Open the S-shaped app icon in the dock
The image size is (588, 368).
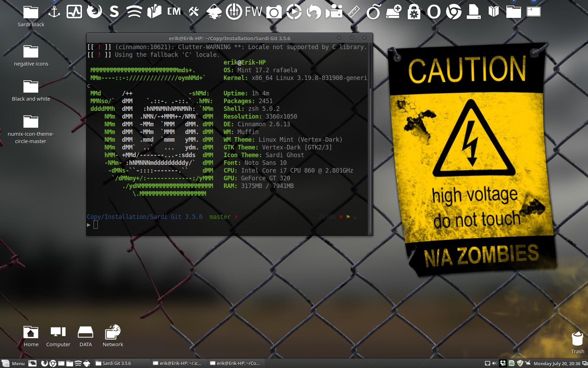coord(114,12)
